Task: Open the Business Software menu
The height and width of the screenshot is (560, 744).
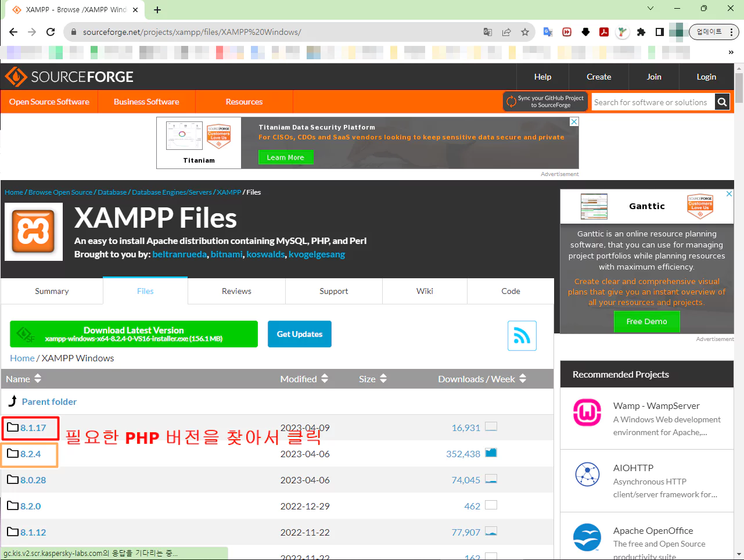Action: [146, 102]
